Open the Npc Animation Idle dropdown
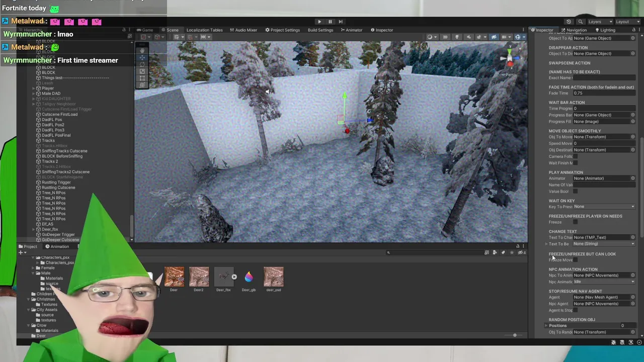The width and height of the screenshot is (644, 362). (604, 282)
